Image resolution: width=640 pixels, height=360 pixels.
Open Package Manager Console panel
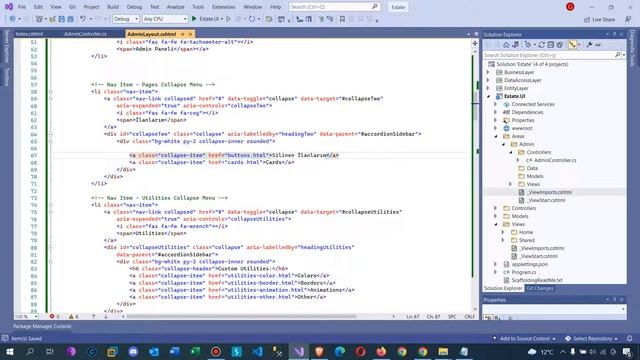point(42,327)
